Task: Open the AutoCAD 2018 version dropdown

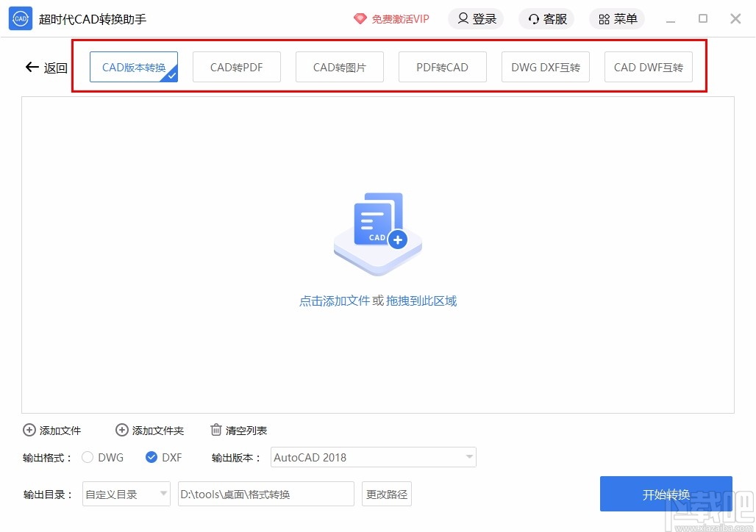Action: (x=373, y=457)
